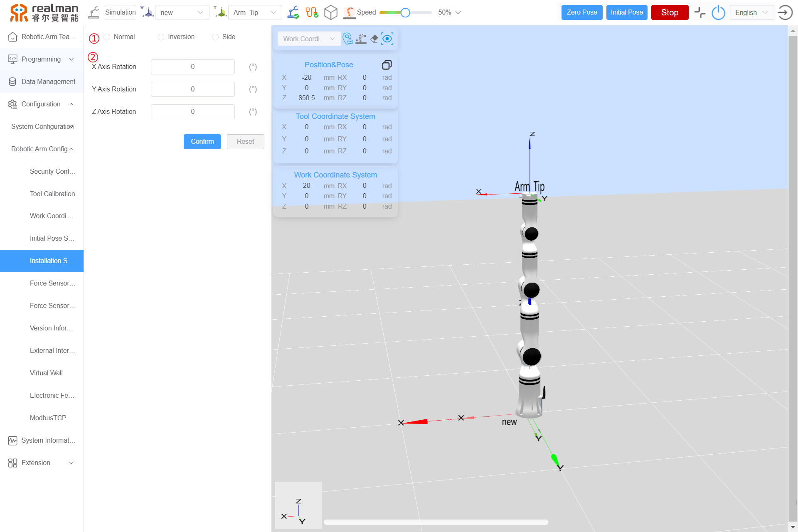Open the Arm_Tip tool frame dropdown

(x=255, y=12)
